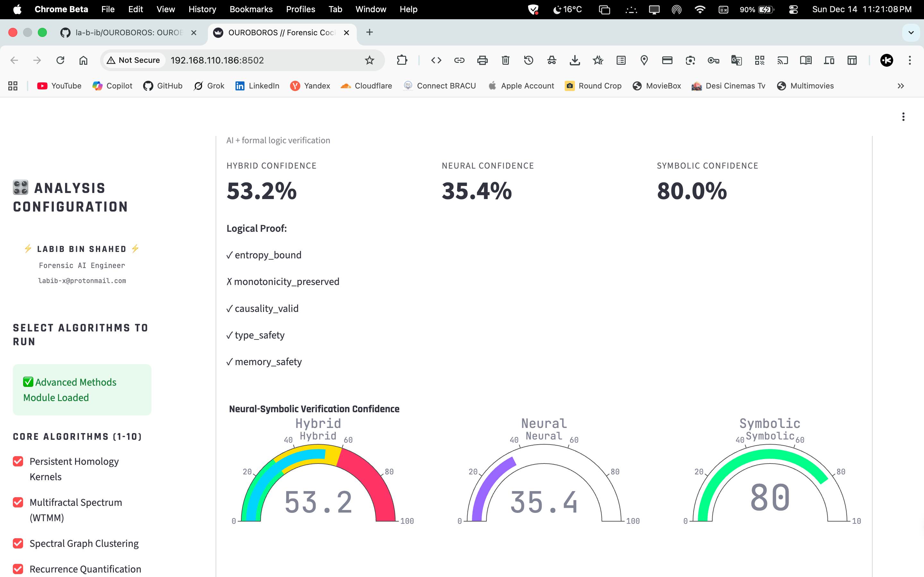Open Streamlit app three-dot menu

coord(903,117)
